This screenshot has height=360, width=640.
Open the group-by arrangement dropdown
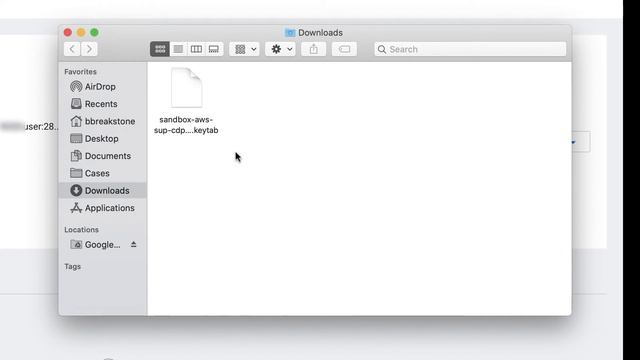click(x=245, y=49)
